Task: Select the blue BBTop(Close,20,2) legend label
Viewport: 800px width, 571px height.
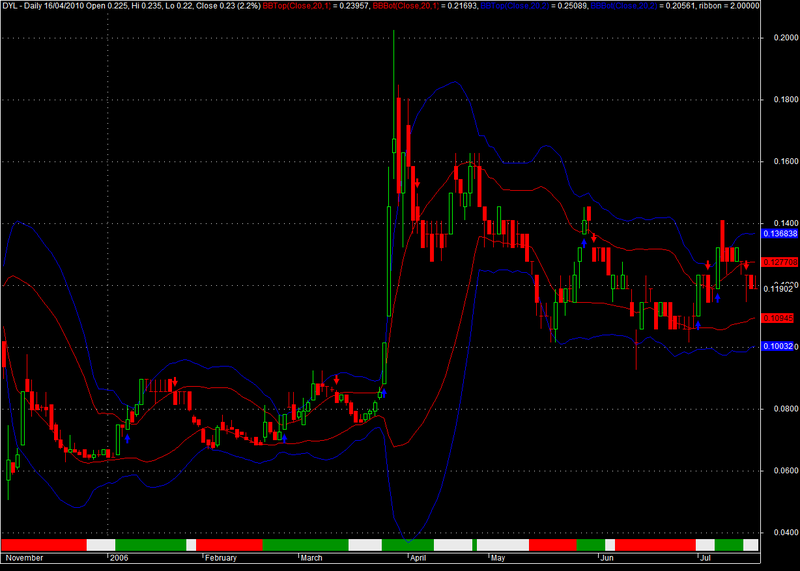Action: [x=515, y=6]
